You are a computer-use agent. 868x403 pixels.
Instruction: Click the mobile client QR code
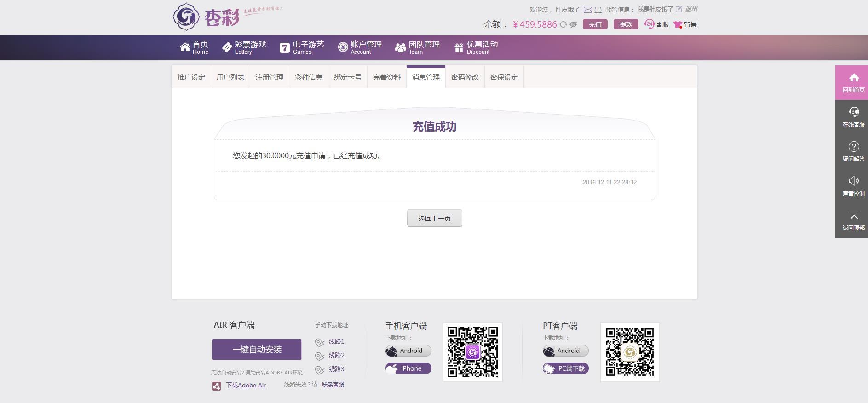click(x=472, y=352)
